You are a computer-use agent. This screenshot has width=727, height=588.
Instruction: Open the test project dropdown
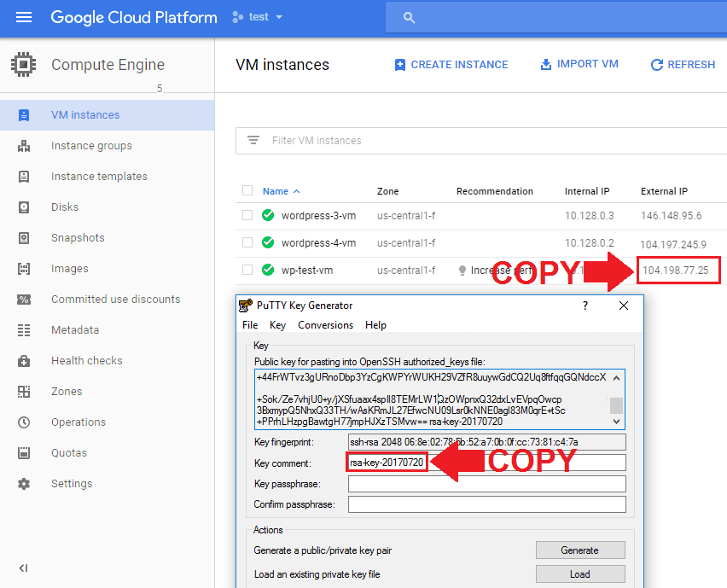(258, 17)
